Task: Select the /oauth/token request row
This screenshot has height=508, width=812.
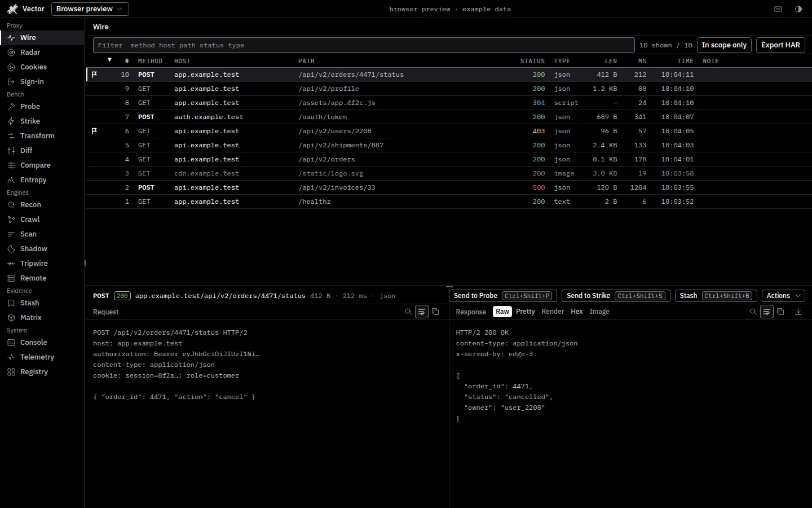Action: (x=449, y=117)
